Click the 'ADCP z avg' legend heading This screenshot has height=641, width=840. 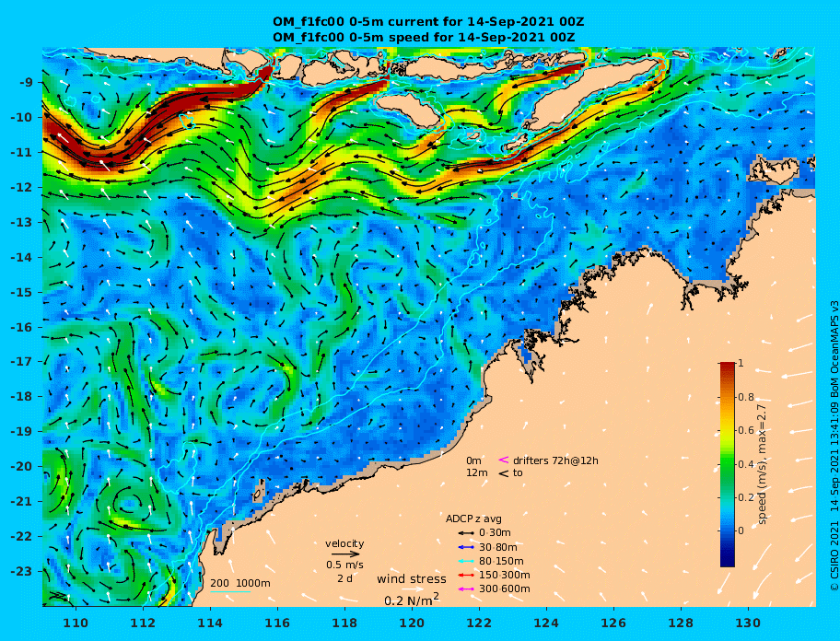click(x=473, y=519)
